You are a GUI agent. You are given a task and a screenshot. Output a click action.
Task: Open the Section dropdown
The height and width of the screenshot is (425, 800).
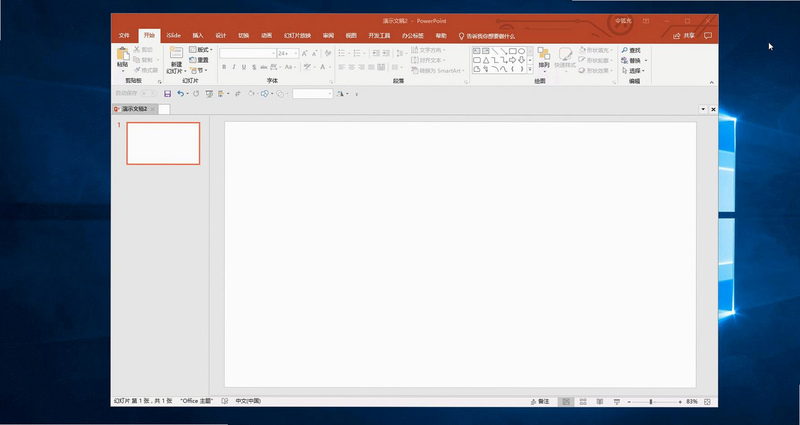tap(198, 70)
